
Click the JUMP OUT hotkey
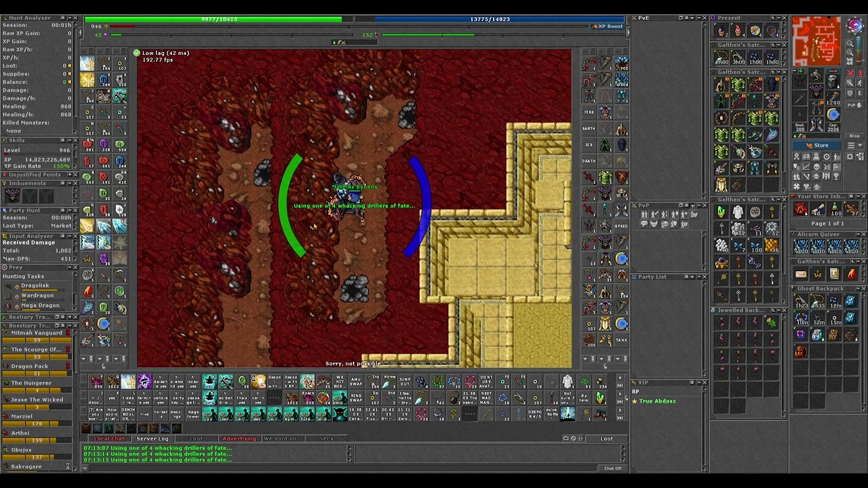pyautogui.click(x=405, y=382)
